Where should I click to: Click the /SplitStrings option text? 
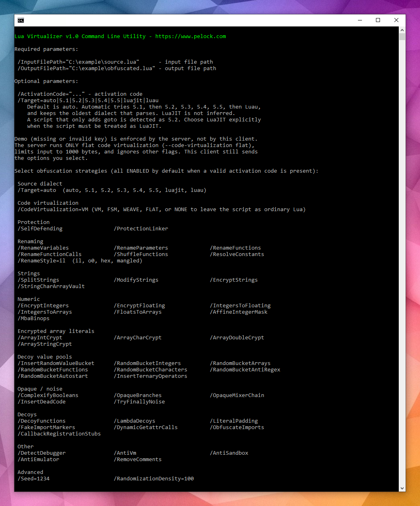coord(38,280)
